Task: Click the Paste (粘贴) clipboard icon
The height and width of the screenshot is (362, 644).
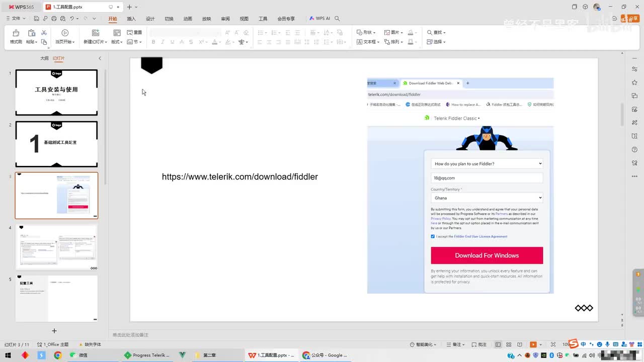Action: click(x=31, y=33)
